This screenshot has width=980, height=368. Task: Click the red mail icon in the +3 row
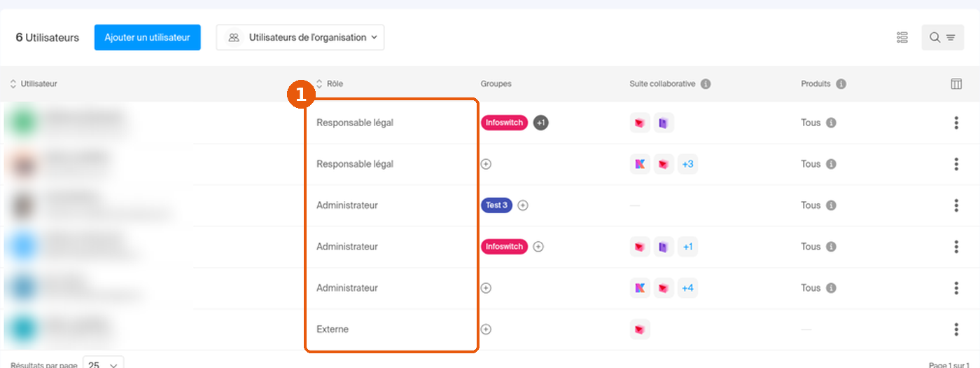(664, 164)
